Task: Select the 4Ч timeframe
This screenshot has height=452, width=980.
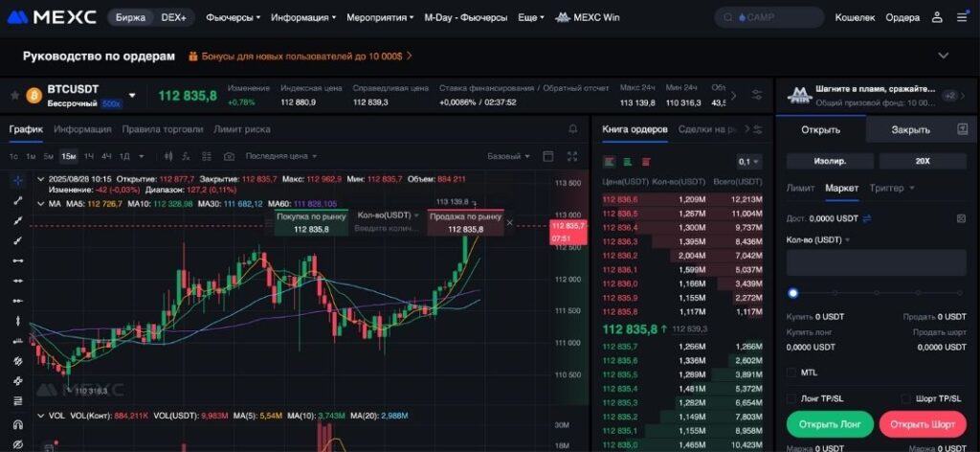Action: (x=106, y=156)
